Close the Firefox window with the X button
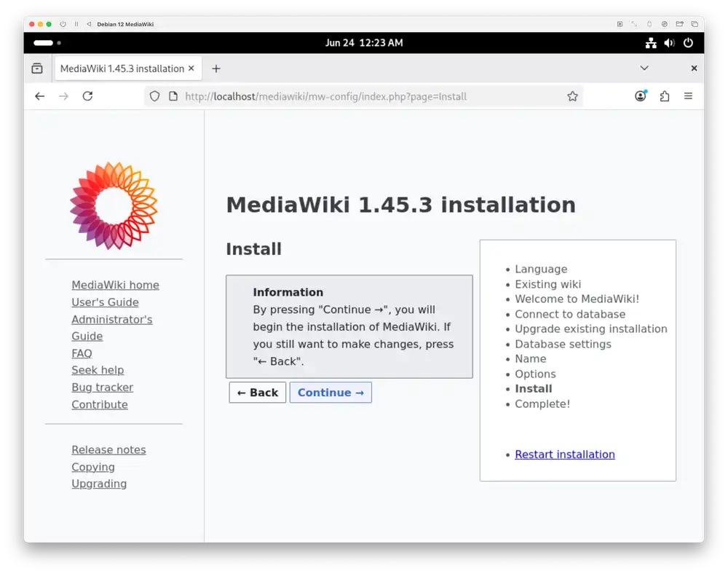This screenshot has height=574, width=728. [694, 68]
